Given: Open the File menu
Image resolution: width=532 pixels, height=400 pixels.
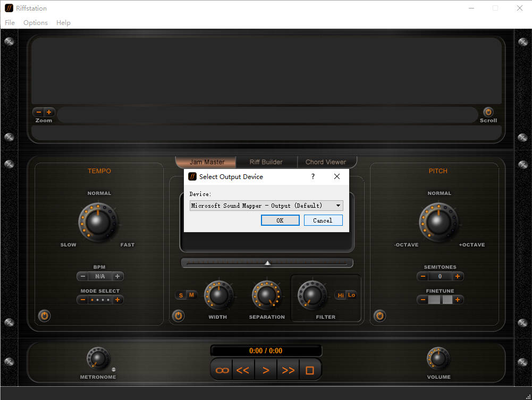Looking at the screenshot, I should point(10,23).
